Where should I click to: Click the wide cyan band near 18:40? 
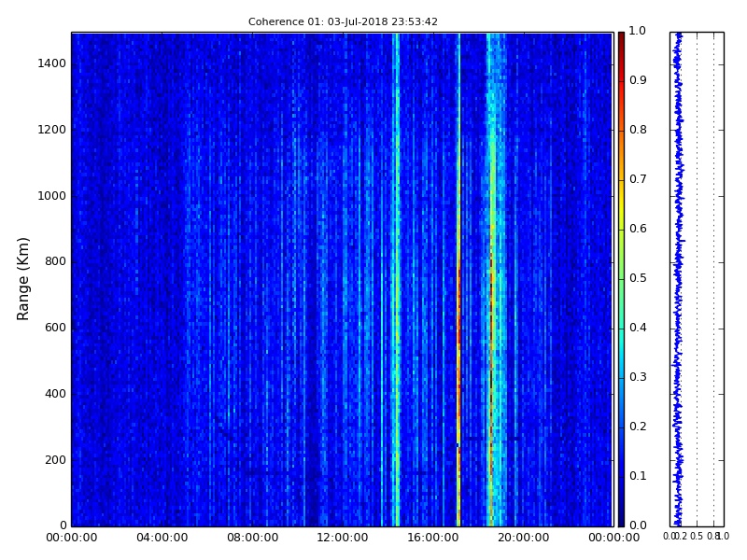495,279
